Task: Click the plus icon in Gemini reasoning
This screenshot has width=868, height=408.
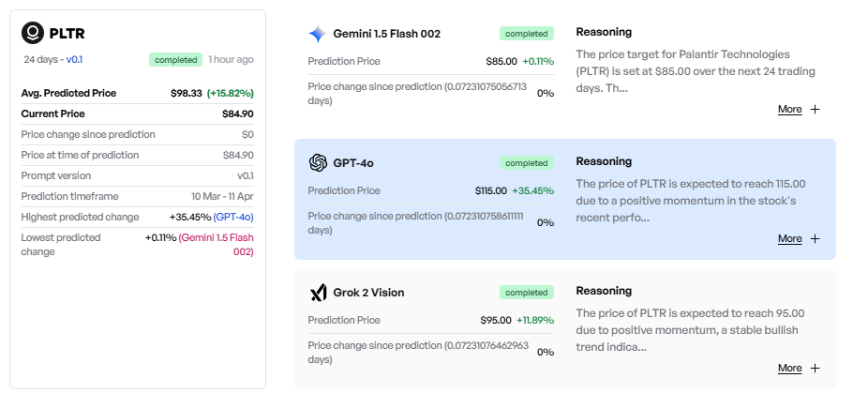Action: [815, 110]
